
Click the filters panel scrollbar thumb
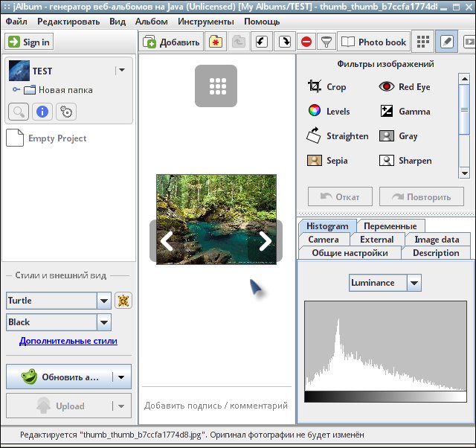coord(464,110)
